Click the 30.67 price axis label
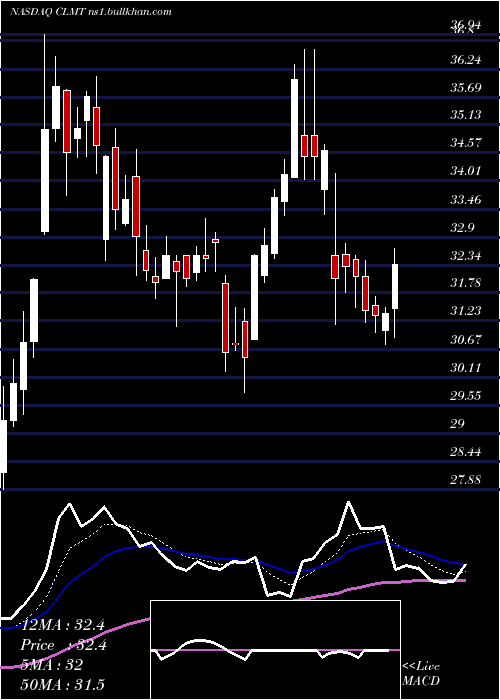 [x=466, y=340]
